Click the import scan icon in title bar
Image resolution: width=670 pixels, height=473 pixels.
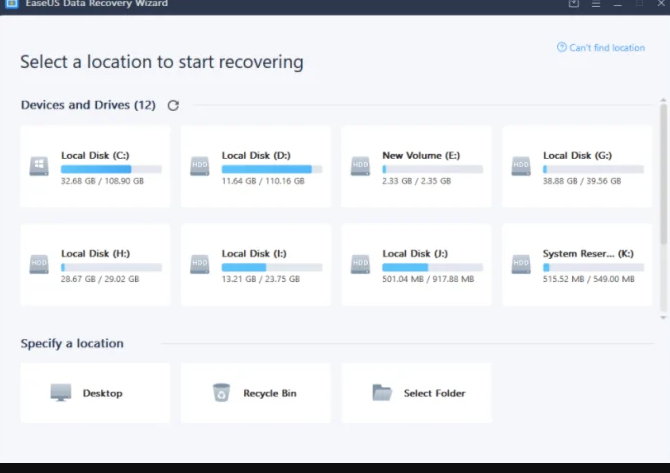pos(574,4)
